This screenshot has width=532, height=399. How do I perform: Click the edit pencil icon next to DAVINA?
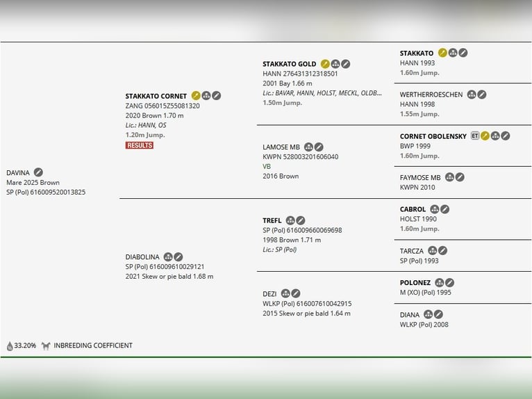pyautogui.click(x=38, y=172)
